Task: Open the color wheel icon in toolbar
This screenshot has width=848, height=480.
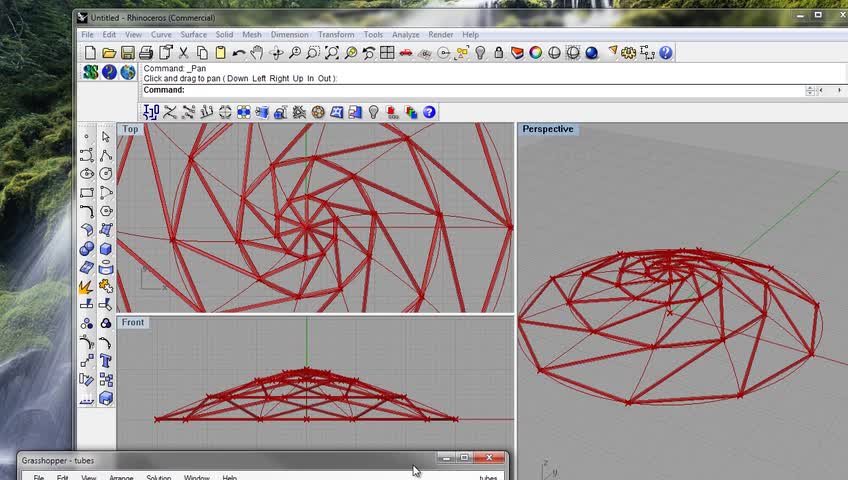Action: (535, 52)
